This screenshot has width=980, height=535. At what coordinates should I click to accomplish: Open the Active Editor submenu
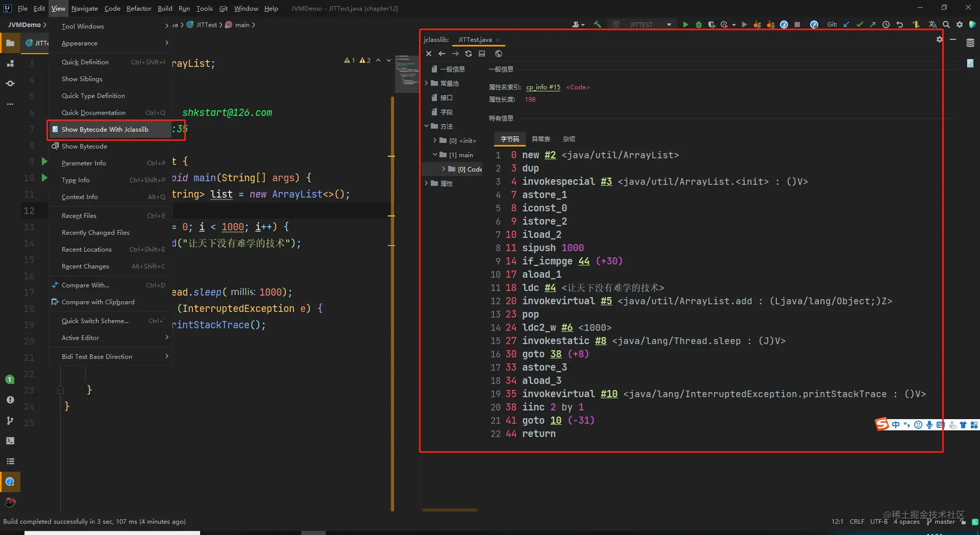click(110, 337)
